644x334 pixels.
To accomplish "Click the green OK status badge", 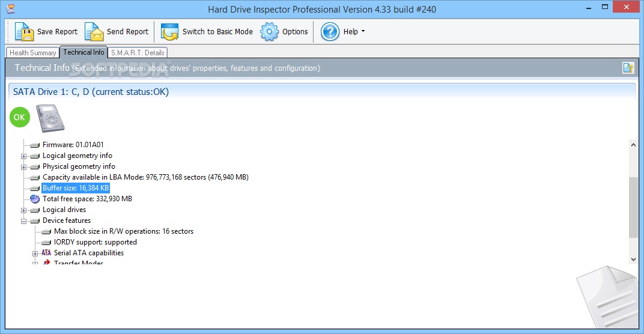I will (20, 117).
